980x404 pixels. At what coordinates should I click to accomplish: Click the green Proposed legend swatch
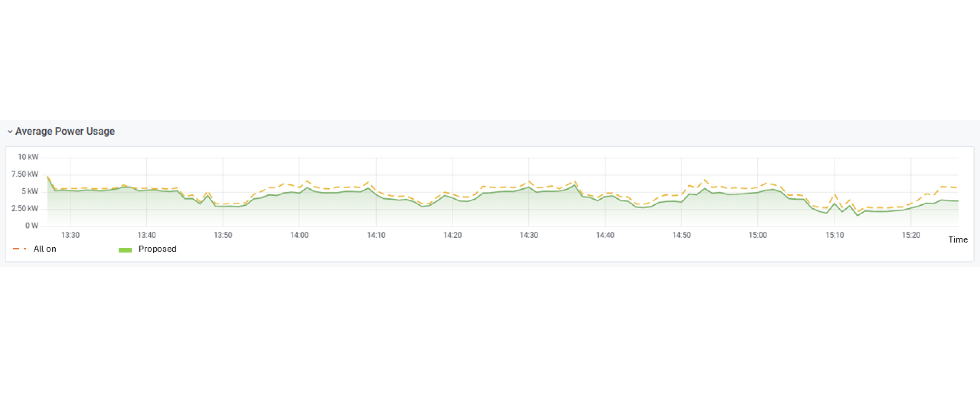coord(125,250)
